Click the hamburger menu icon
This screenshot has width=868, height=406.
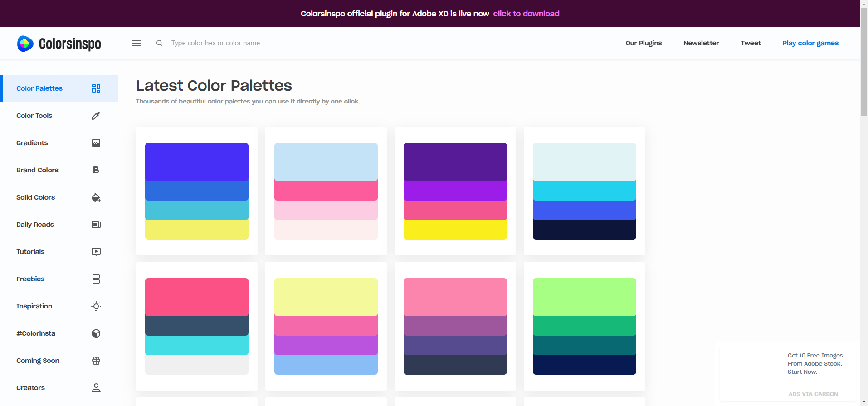[x=137, y=43]
